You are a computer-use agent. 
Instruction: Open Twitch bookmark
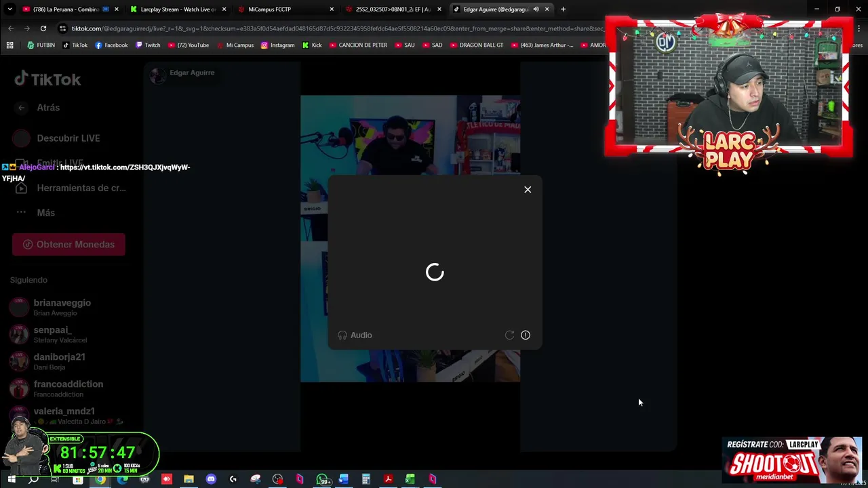148,45
